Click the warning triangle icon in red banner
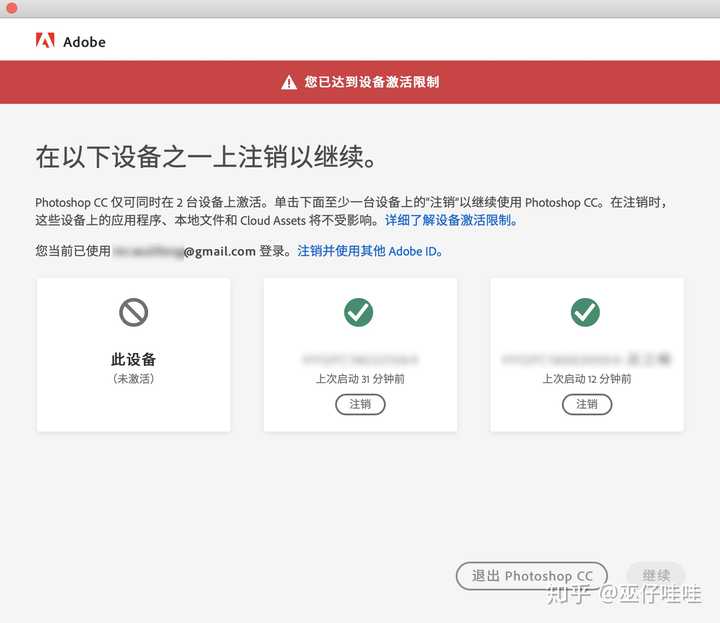The width and height of the screenshot is (720, 623). (289, 82)
